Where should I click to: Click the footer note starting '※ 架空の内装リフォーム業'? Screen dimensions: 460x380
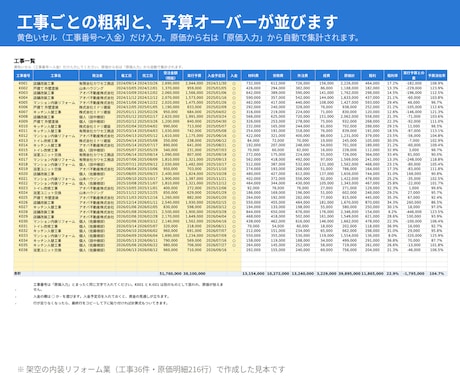(151, 369)
